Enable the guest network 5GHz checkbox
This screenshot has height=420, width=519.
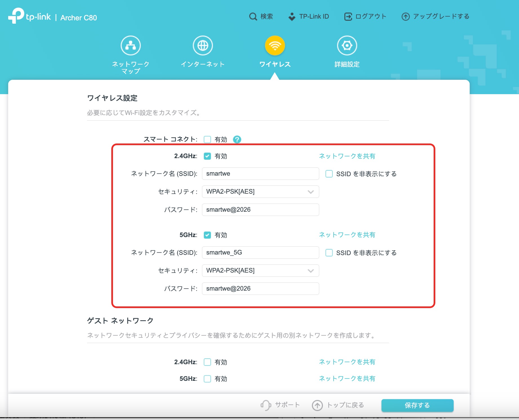point(207,379)
